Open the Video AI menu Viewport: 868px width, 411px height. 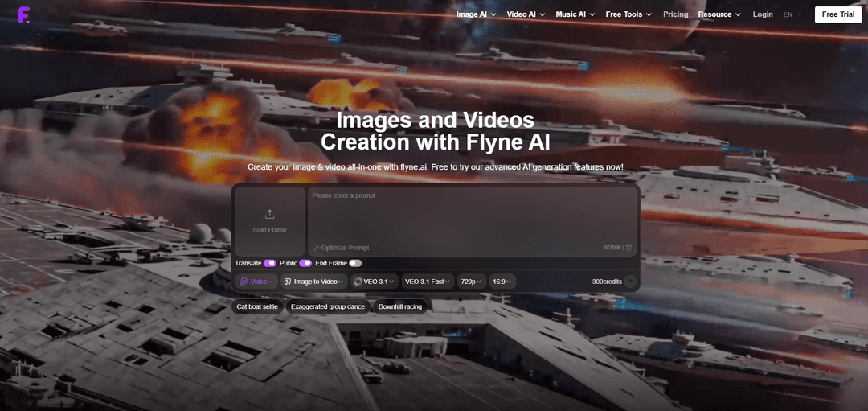pos(526,14)
